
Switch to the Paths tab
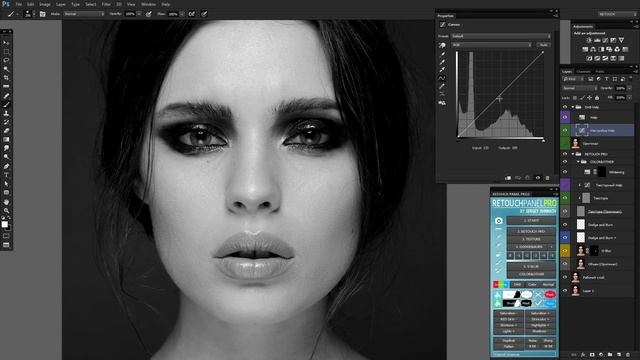[x=600, y=72]
